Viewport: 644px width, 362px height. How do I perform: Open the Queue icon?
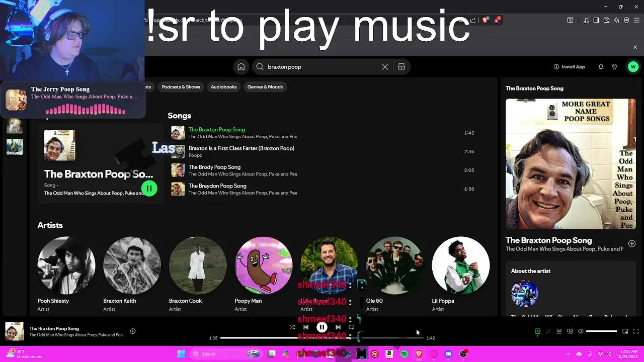click(x=559, y=331)
